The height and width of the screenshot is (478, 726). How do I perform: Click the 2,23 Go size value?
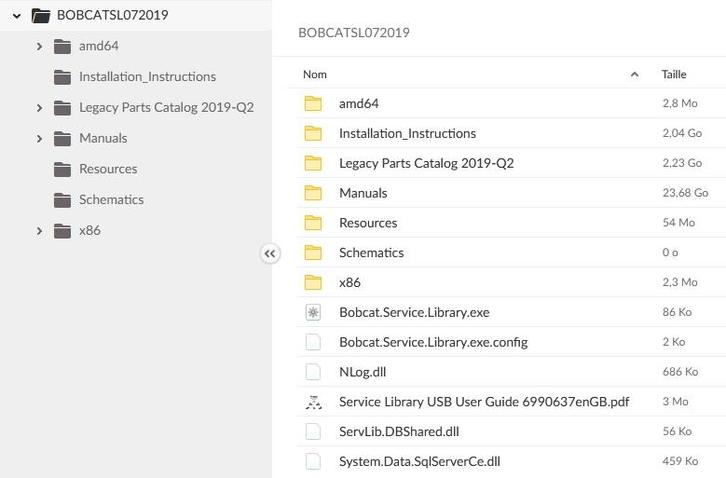pos(682,163)
